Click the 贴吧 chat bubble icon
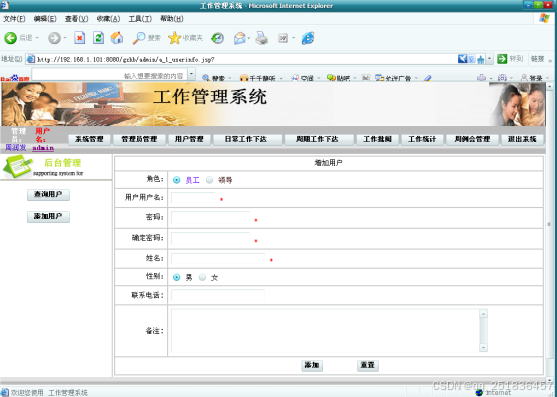The height and width of the screenshot is (397, 557). point(331,78)
